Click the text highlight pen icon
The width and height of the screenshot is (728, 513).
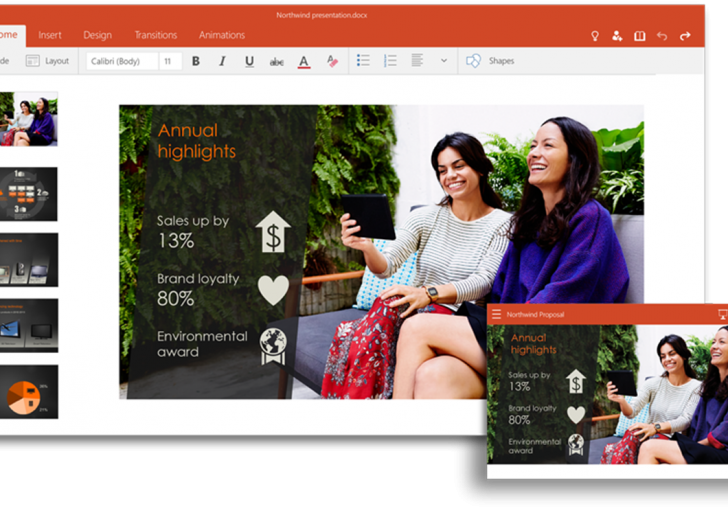tap(332, 61)
